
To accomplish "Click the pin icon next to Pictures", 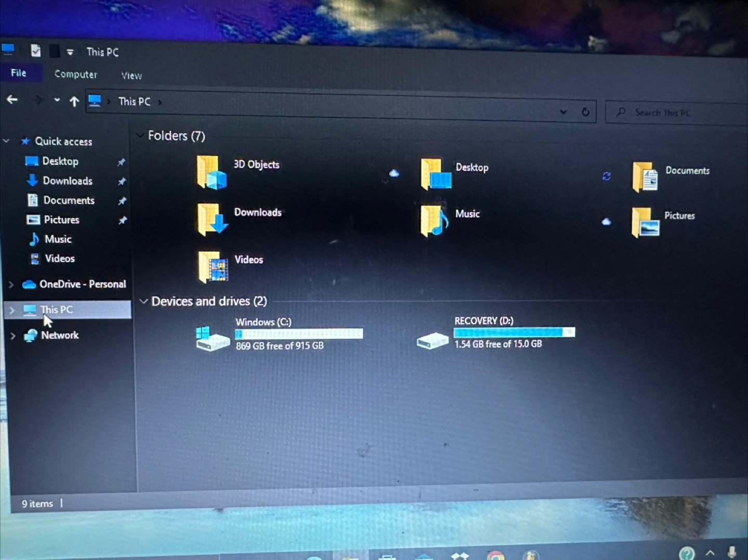I will pos(123,220).
